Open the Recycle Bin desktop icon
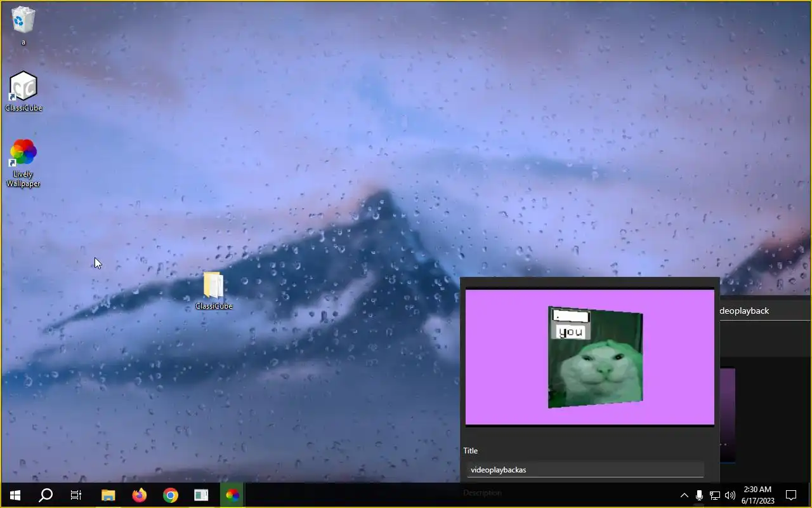The width and height of the screenshot is (812, 508). pos(23,25)
